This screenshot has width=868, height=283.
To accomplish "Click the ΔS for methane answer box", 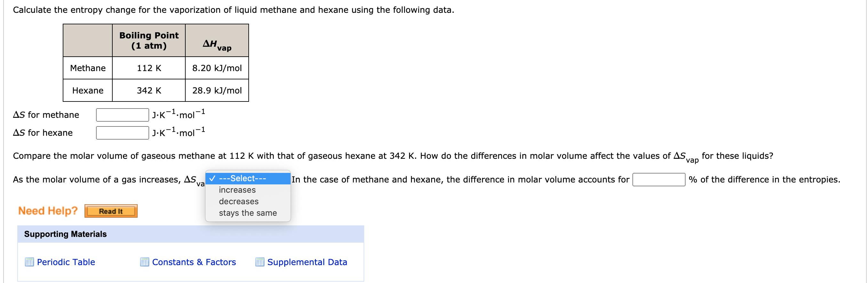I will click(x=122, y=115).
